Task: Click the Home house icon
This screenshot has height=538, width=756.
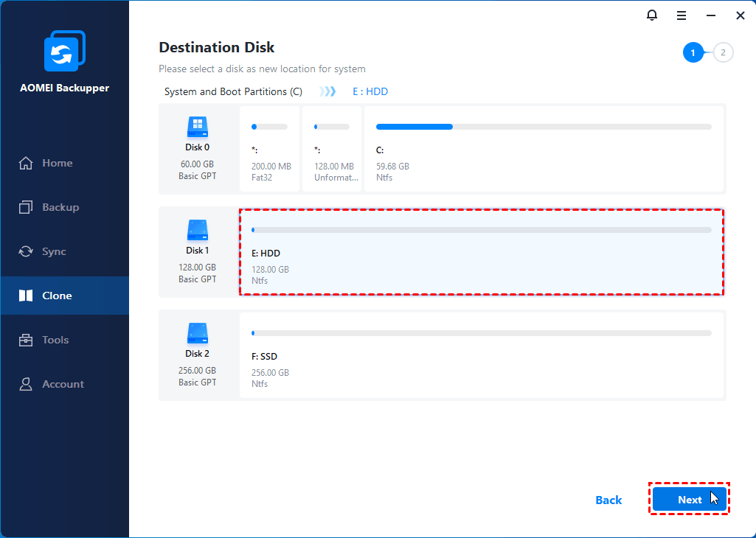Action: [x=26, y=163]
